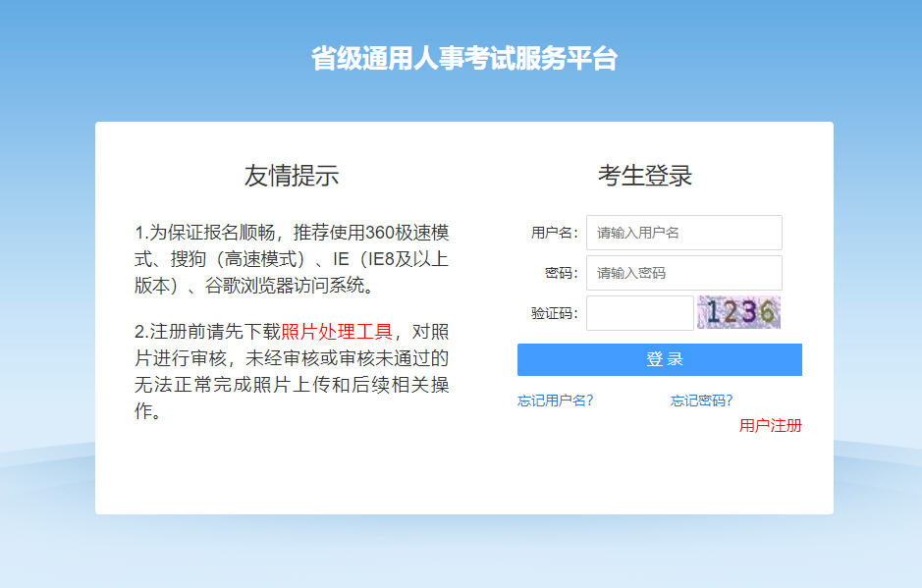The height and width of the screenshot is (588, 922).
Task: Open the 忘记密码? link
Action: [701, 401]
